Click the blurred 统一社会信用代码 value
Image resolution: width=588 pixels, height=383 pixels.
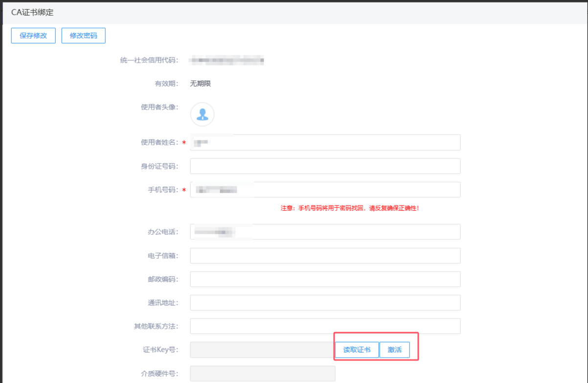(227, 61)
